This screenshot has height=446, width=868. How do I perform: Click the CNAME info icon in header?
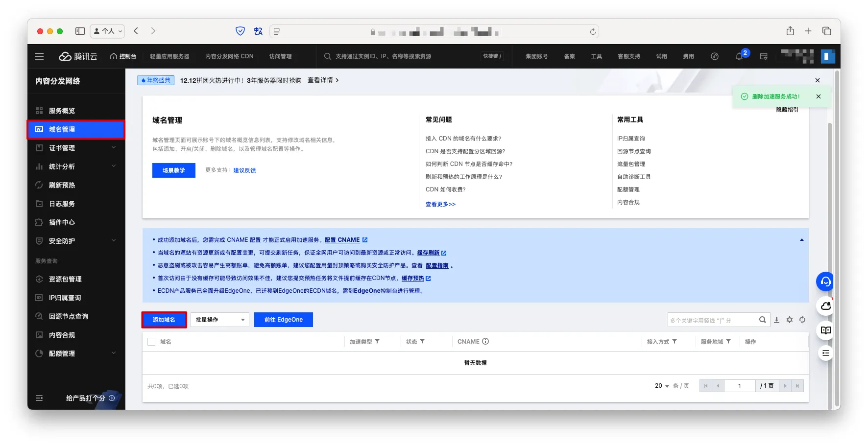(x=485, y=342)
